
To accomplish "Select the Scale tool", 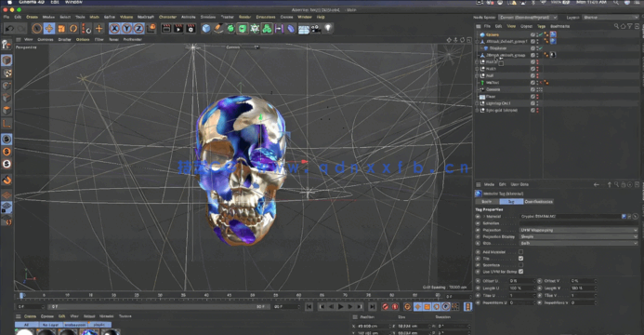I will pos(61,28).
